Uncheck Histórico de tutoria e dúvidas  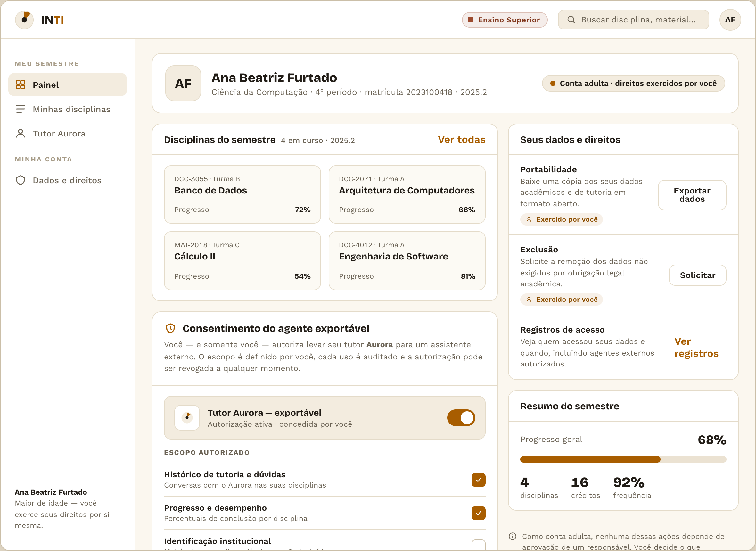pos(478,480)
